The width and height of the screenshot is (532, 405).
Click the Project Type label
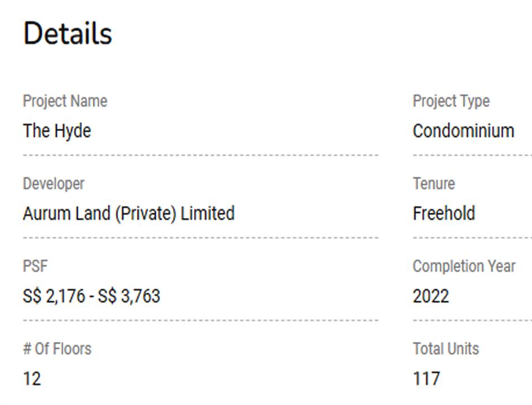tap(451, 101)
